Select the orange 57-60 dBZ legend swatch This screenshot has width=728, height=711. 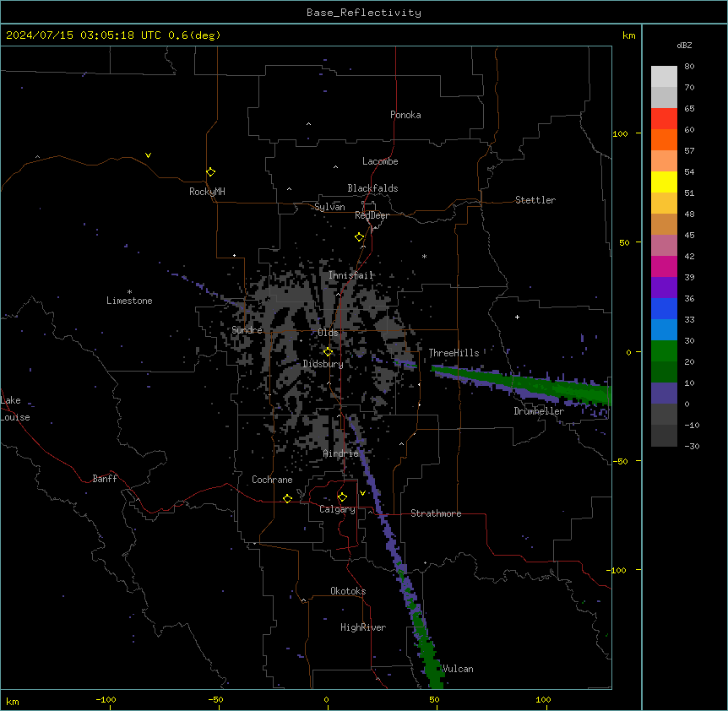tap(664, 139)
